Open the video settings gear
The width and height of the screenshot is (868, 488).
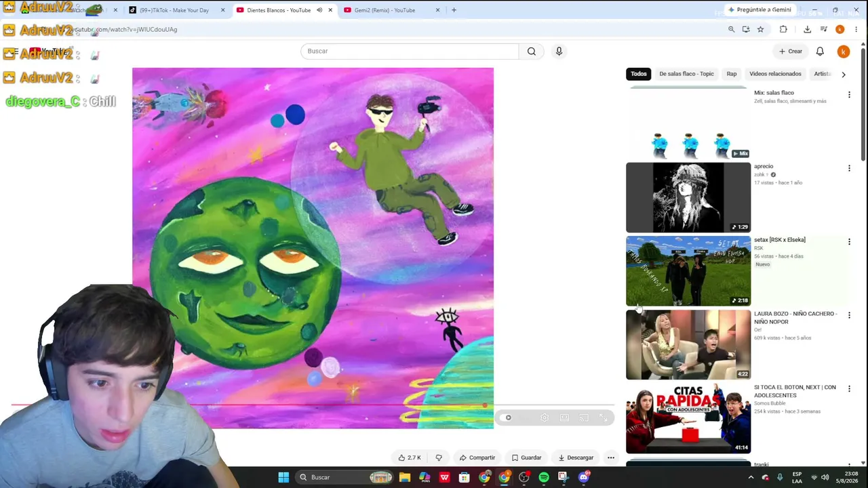click(545, 418)
